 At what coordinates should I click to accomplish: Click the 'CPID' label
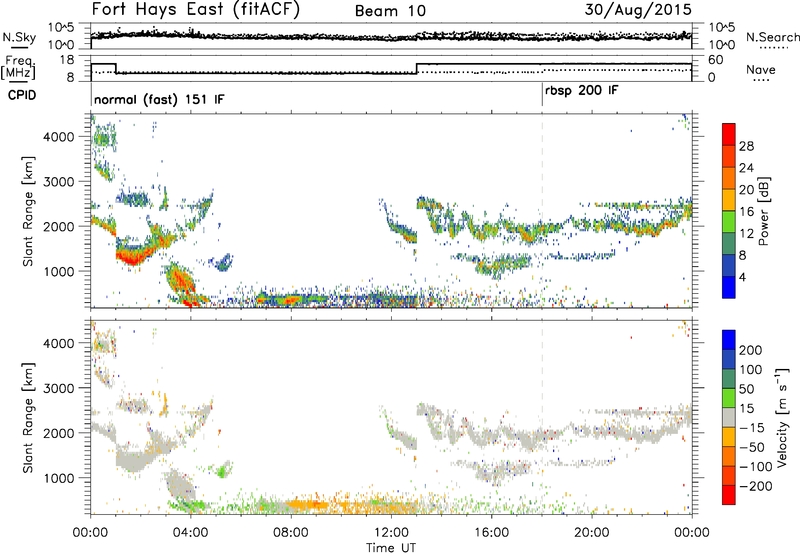21,95
